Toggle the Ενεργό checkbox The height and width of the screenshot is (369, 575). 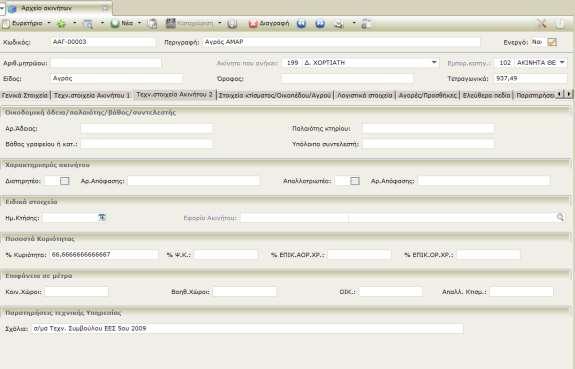point(552,42)
